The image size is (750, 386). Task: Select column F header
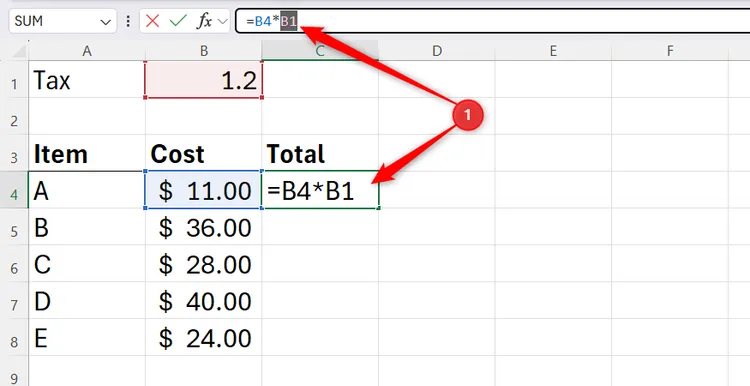tap(670, 51)
